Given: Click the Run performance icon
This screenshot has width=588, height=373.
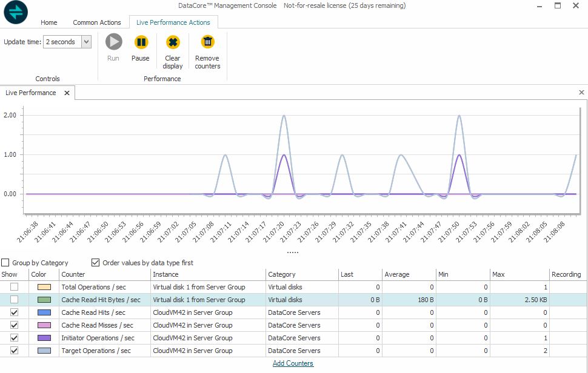Looking at the screenshot, I should 113,42.
